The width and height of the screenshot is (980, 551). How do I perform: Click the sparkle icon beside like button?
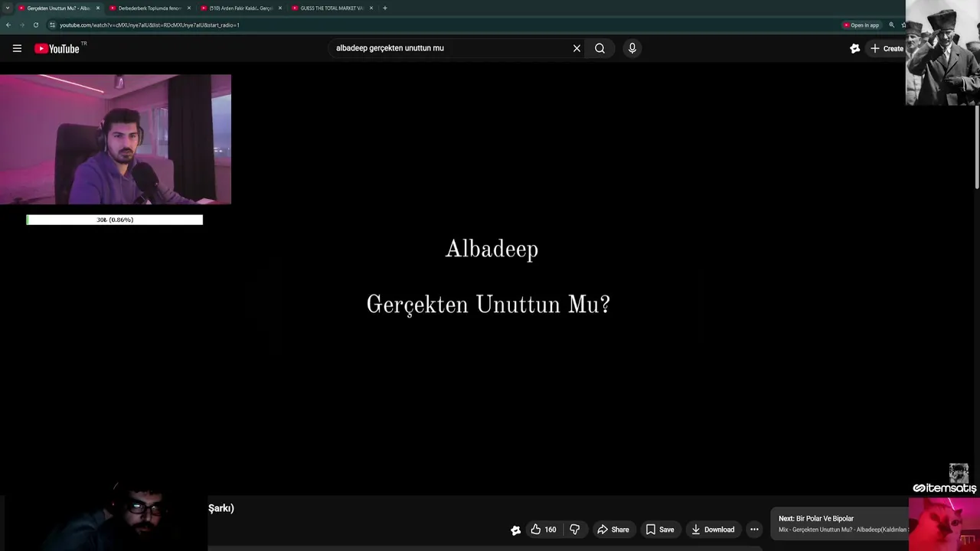pos(515,530)
